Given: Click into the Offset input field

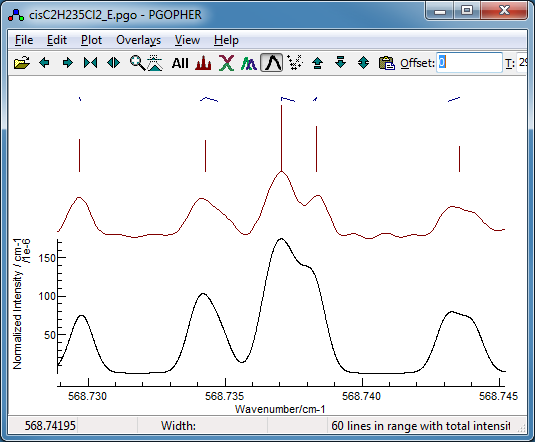Looking at the screenshot, I should pos(469,62).
